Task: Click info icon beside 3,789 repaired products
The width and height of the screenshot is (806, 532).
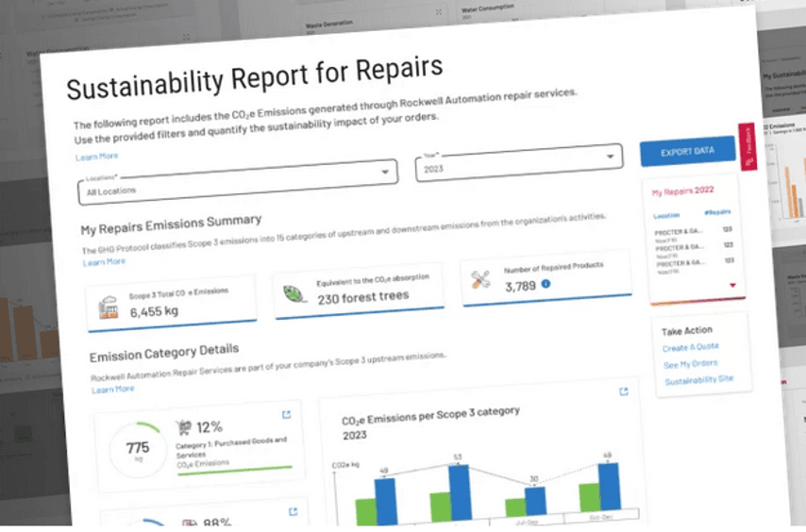Action: [546, 284]
